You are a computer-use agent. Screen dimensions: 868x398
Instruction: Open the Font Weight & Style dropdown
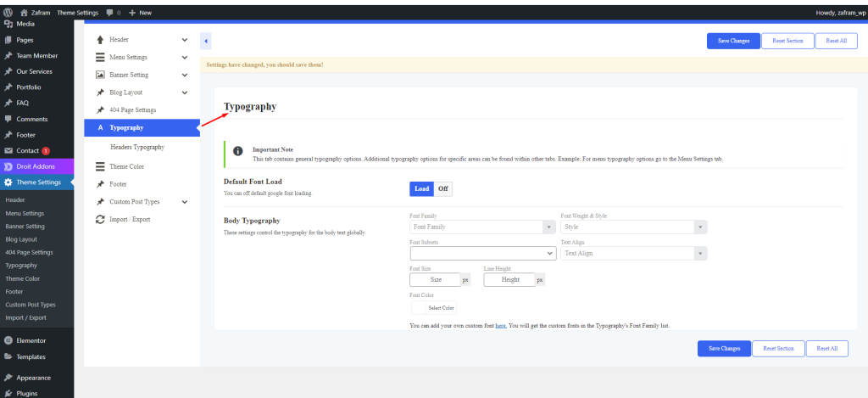pos(634,227)
